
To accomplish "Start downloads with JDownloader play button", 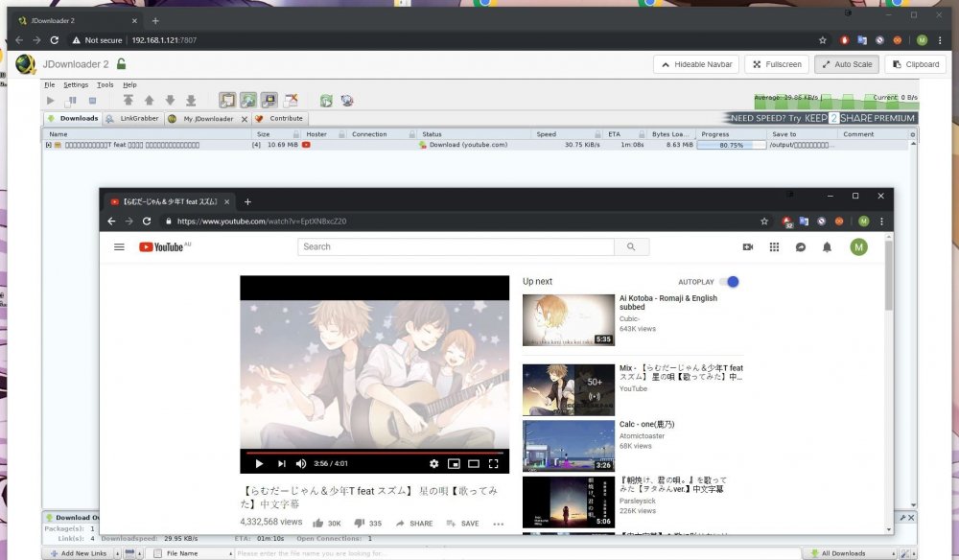I will (x=50, y=101).
